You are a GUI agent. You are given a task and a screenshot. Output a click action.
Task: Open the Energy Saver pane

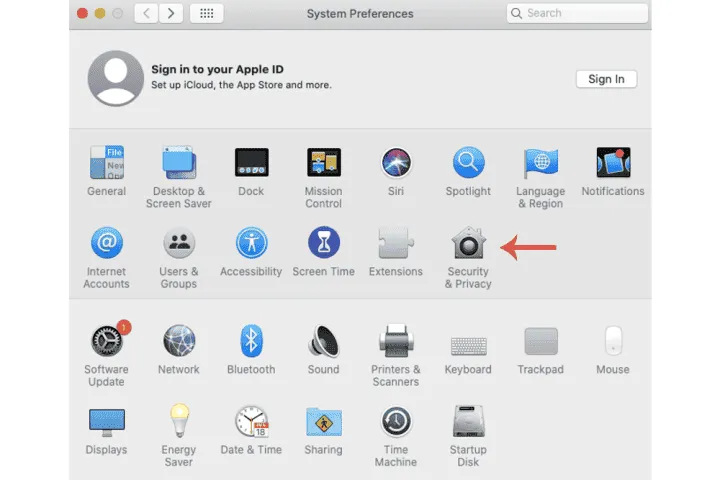pyautogui.click(x=179, y=422)
